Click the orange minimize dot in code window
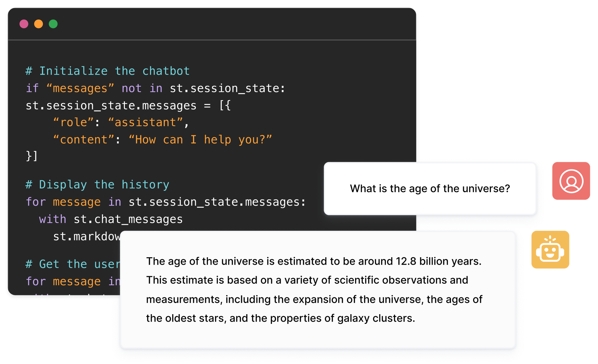598x364 pixels. (39, 24)
